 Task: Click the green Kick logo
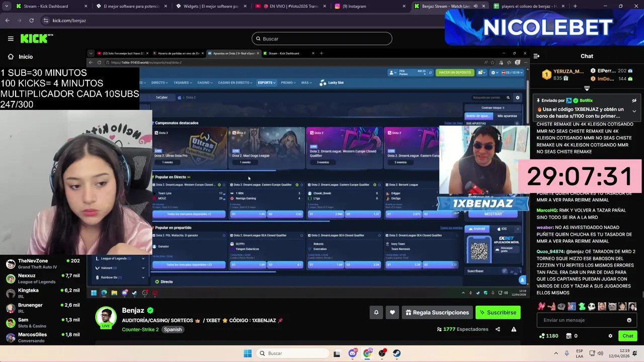coord(37,38)
